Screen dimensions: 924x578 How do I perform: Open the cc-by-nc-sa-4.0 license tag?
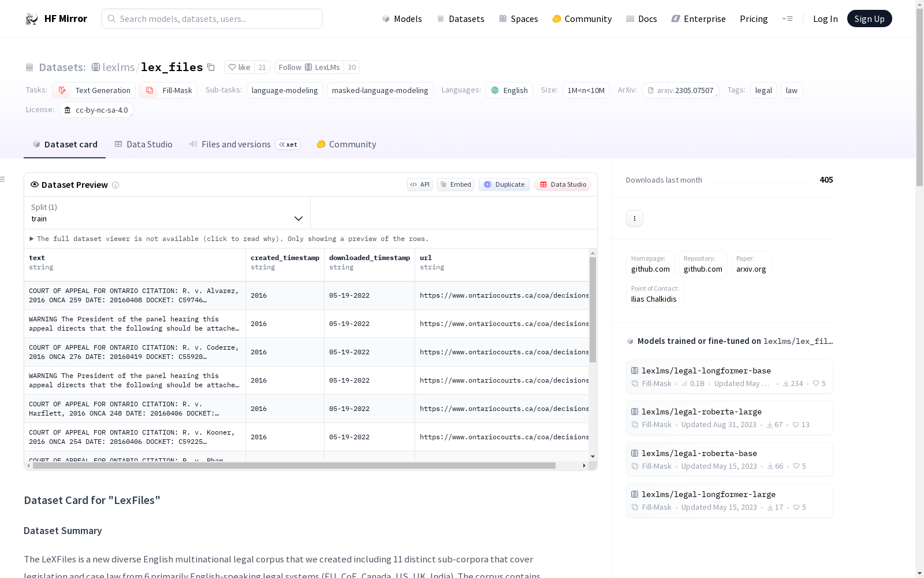click(96, 110)
